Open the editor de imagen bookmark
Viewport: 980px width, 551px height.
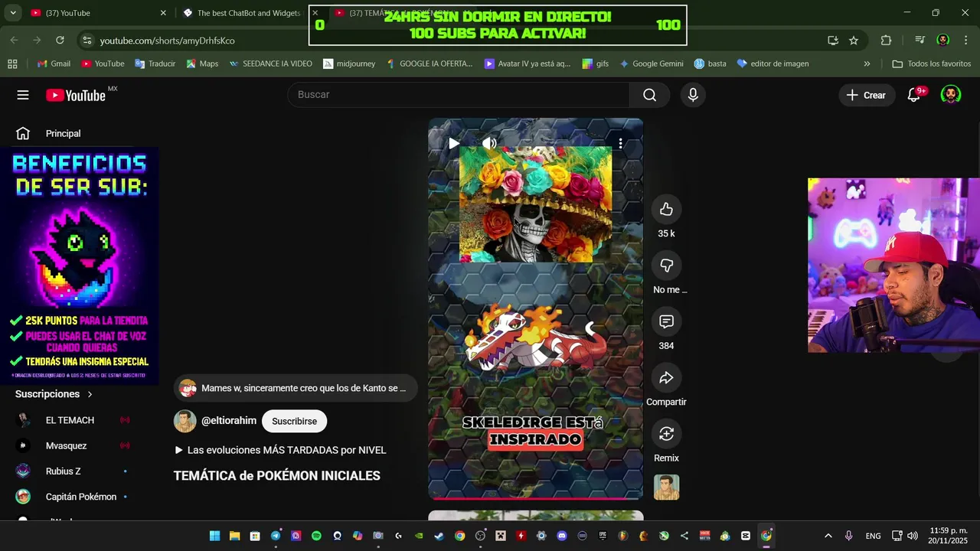(x=773, y=64)
